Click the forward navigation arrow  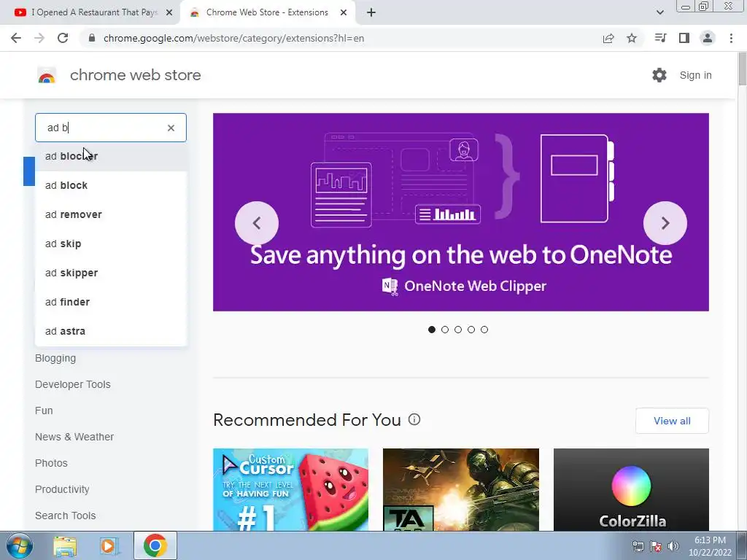point(39,38)
